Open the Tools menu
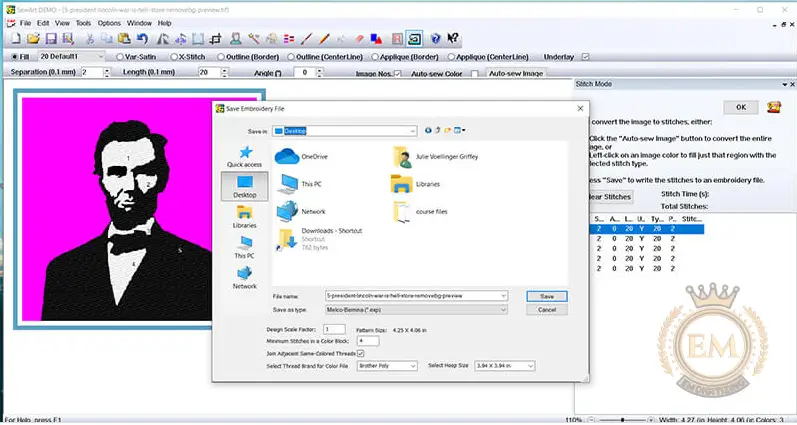 click(x=83, y=23)
